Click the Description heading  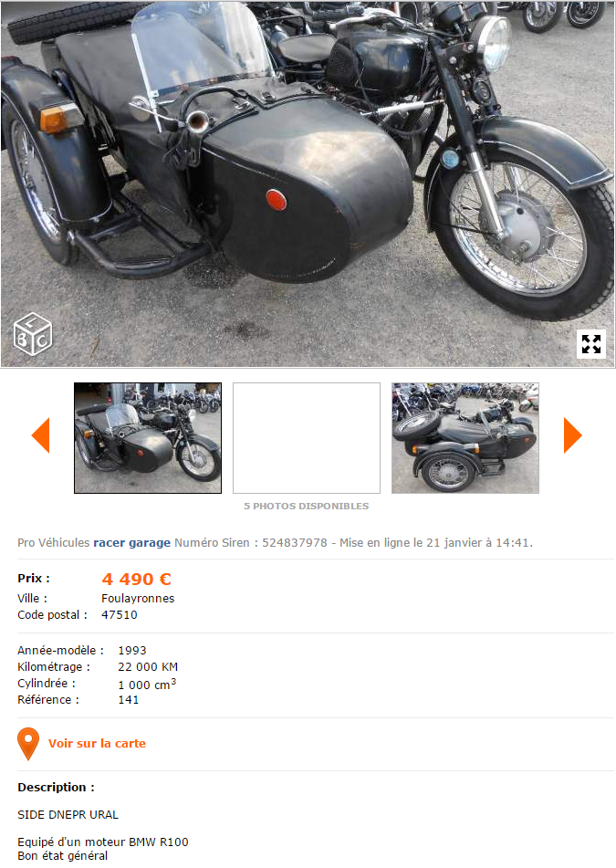56,787
